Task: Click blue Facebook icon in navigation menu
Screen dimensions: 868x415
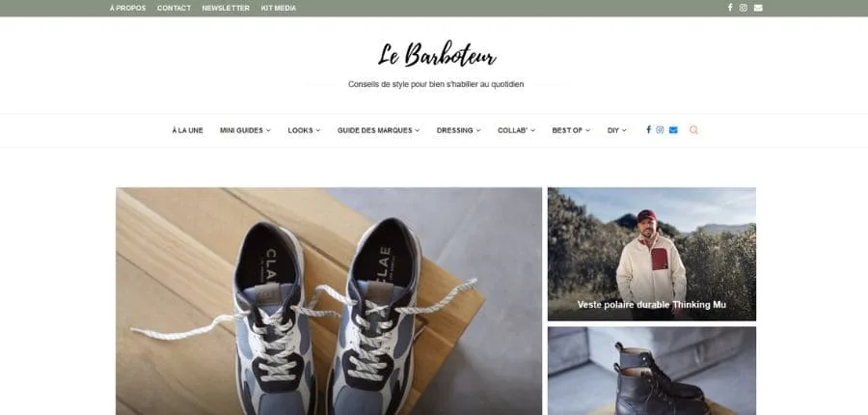Action: pyautogui.click(x=648, y=129)
